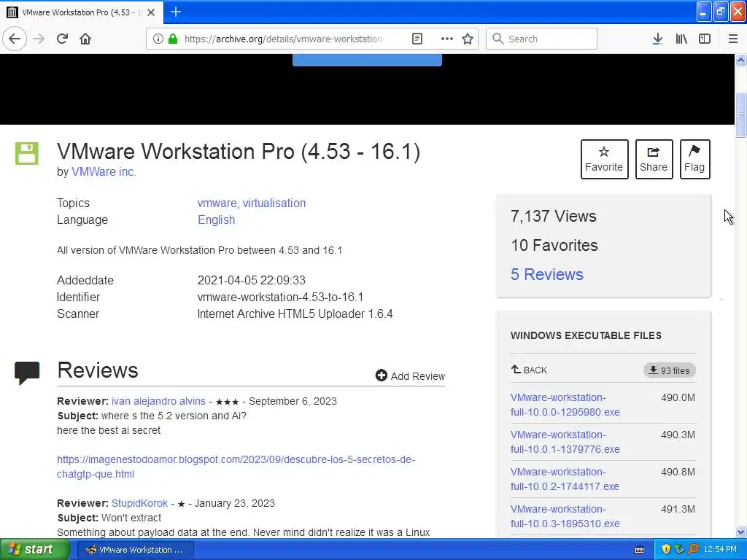Download VMware-workstation-full-10.0.2-1744117.exe
The height and width of the screenshot is (560, 747).
point(565,478)
